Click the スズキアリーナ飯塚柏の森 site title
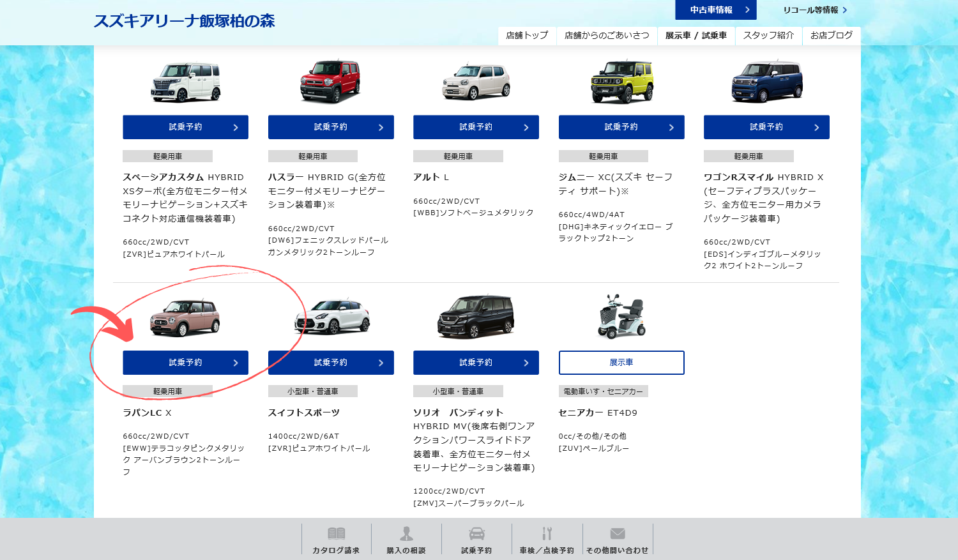958x560 pixels. pos(184,21)
